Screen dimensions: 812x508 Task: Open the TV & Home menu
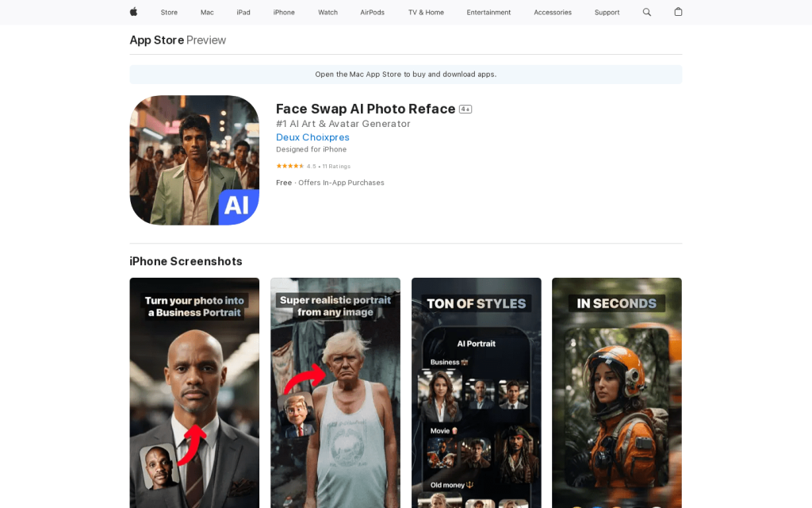coord(426,12)
